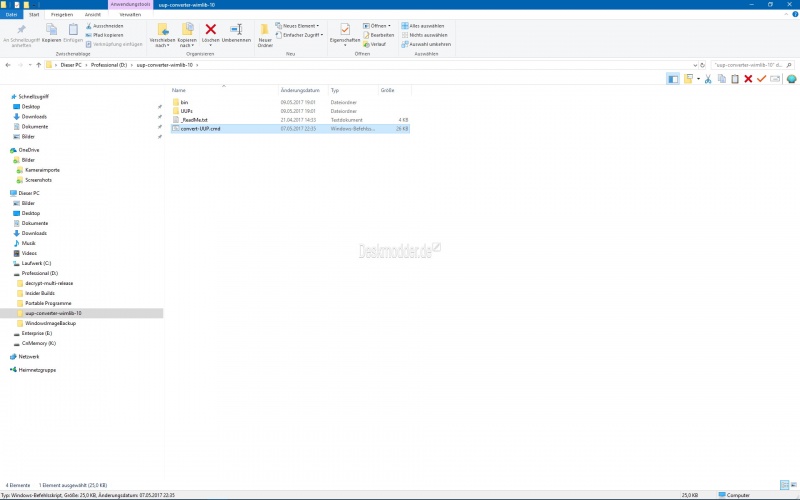The image size is (800, 500).
Task: Collapse the ribbon with the chevron
Action: (x=786, y=14)
